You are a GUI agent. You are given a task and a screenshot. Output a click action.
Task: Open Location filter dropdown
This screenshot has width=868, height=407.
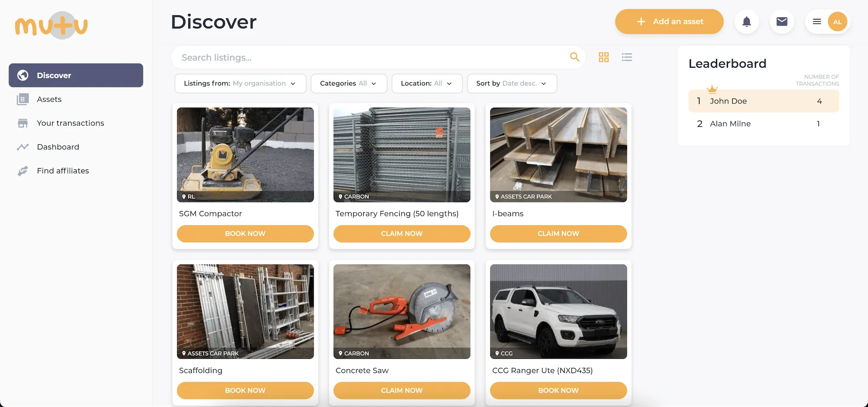click(427, 83)
